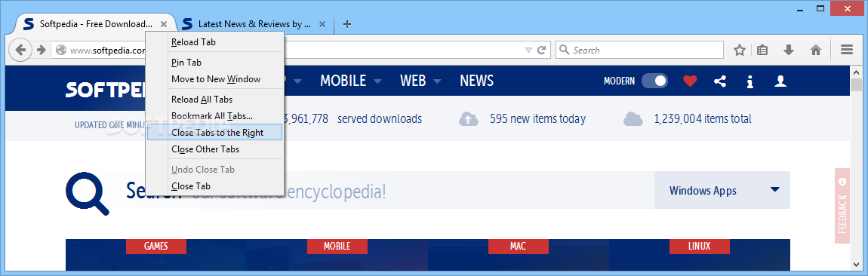Click the Back navigation arrow

coord(20,50)
